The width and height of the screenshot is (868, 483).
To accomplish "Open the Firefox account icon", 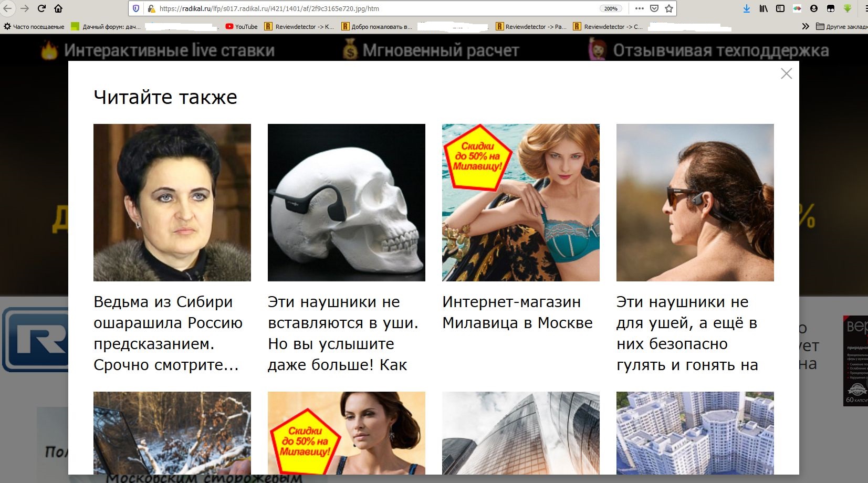I will [814, 8].
